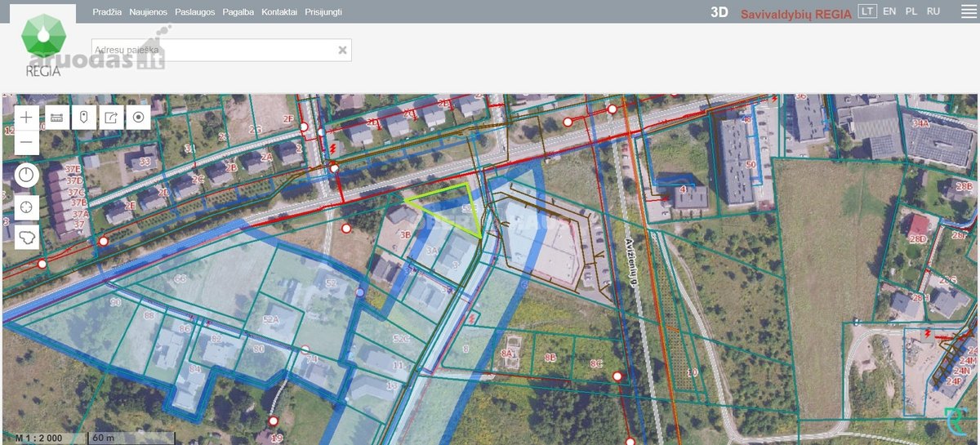Switch language to RU

coord(933,11)
